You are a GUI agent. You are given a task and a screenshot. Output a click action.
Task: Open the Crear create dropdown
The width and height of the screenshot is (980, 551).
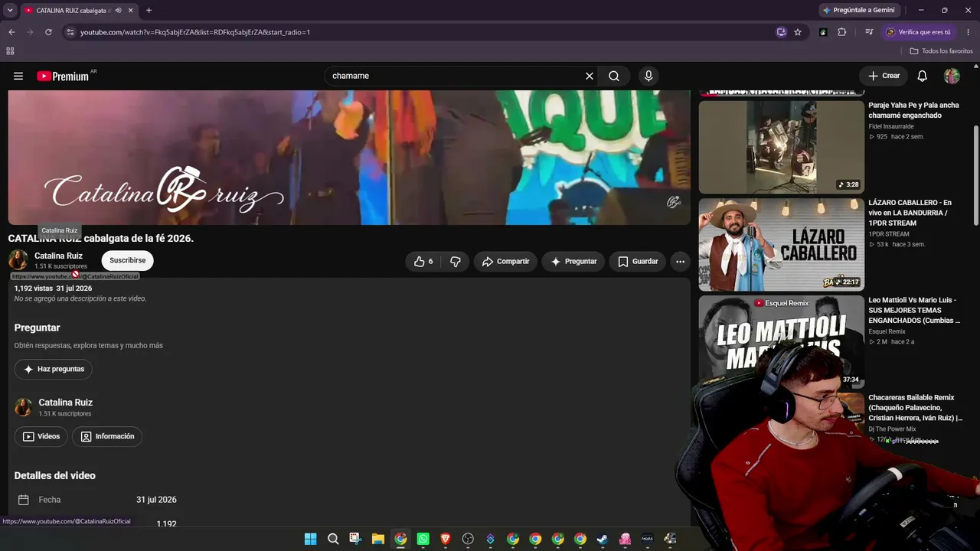click(884, 76)
